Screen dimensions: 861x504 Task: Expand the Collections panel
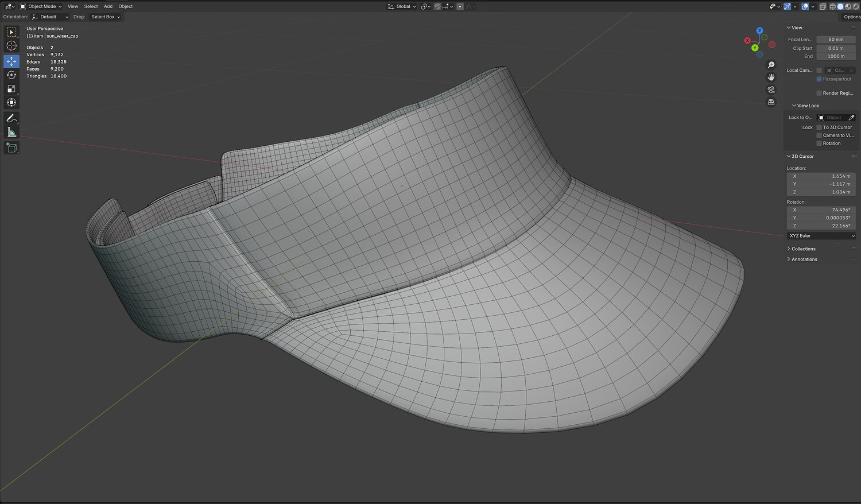tap(801, 249)
